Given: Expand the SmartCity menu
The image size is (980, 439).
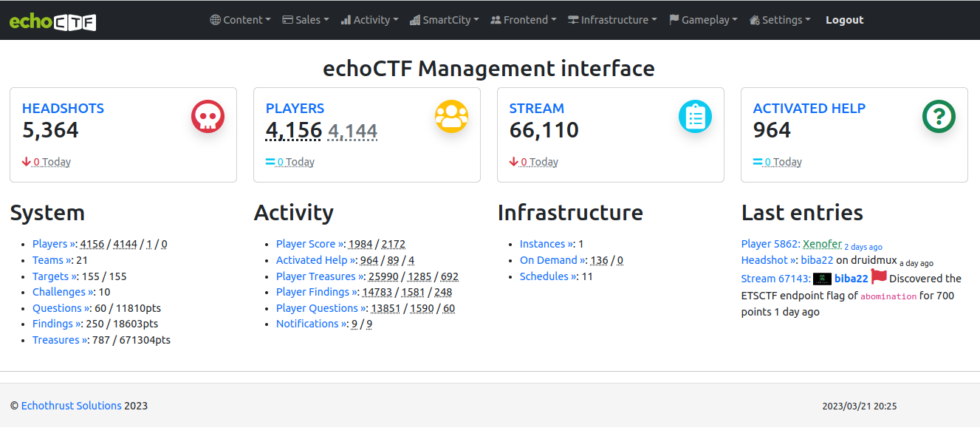Looking at the screenshot, I should (444, 20).
